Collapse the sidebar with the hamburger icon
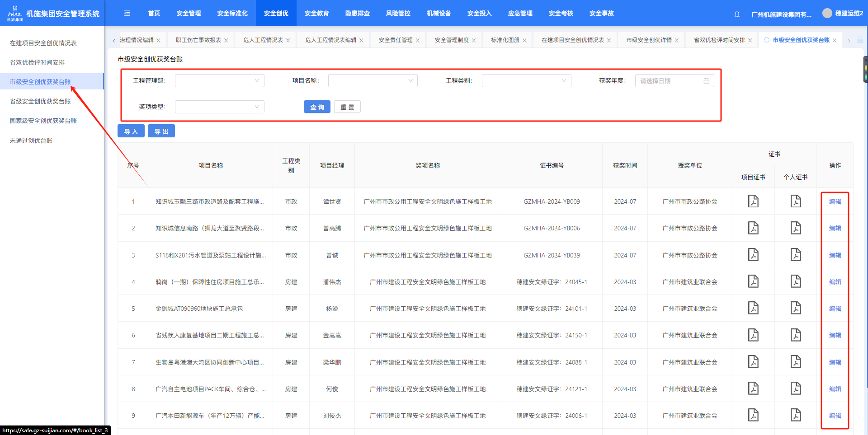 (127, 14)
